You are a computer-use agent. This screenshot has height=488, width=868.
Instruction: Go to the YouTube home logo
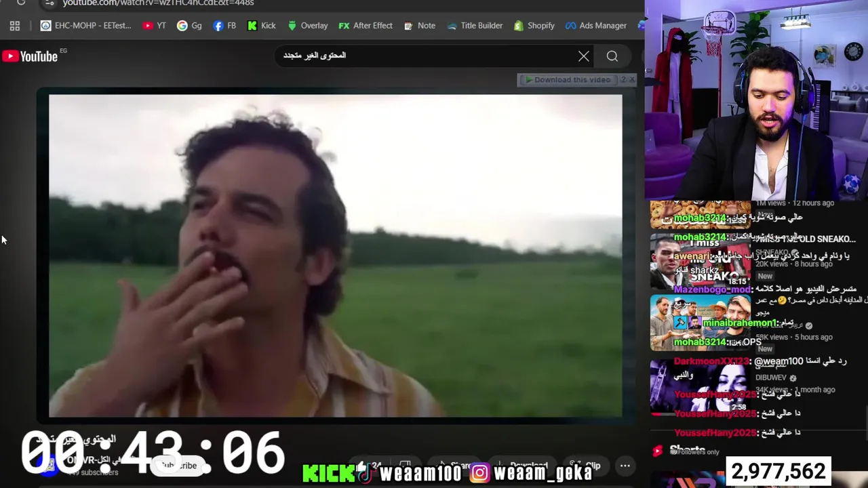click(x=31, y=56)
